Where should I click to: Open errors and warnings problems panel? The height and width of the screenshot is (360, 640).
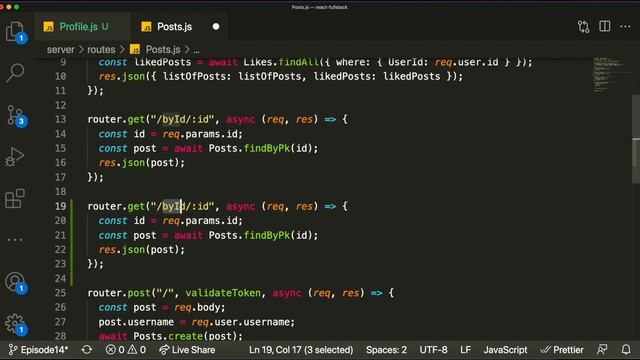point(126,350)
